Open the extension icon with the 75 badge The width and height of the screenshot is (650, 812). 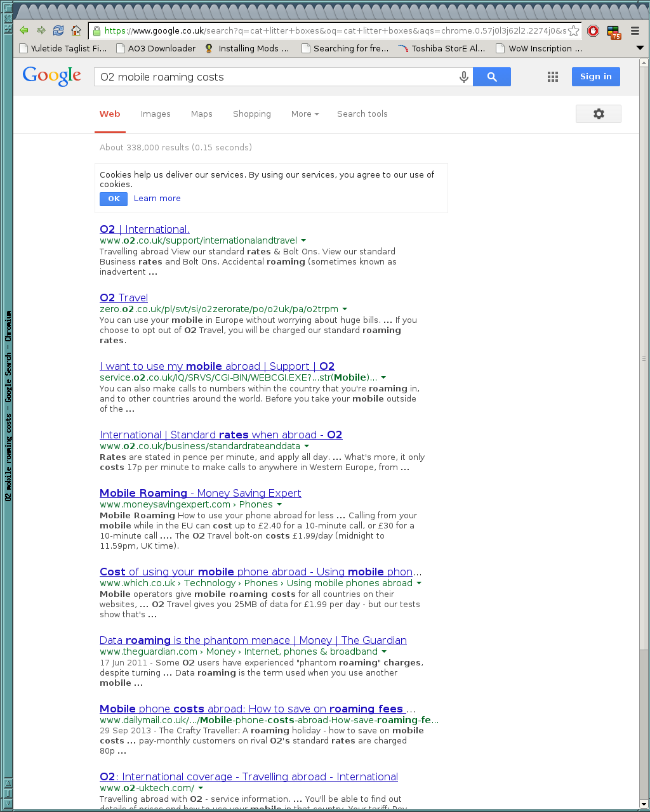pos(613,32)
